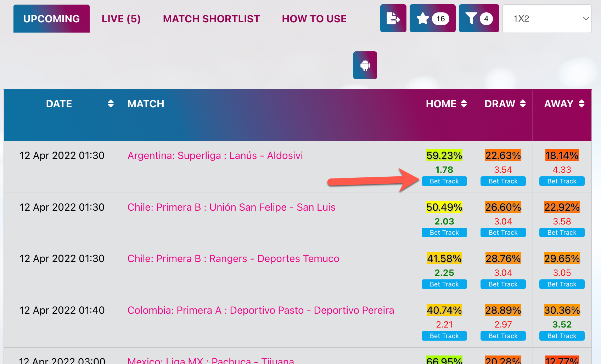This screenshot has width=601, height=364.
Task: Open the MATCH SHORTLIST tab
Action: (212, 19)
